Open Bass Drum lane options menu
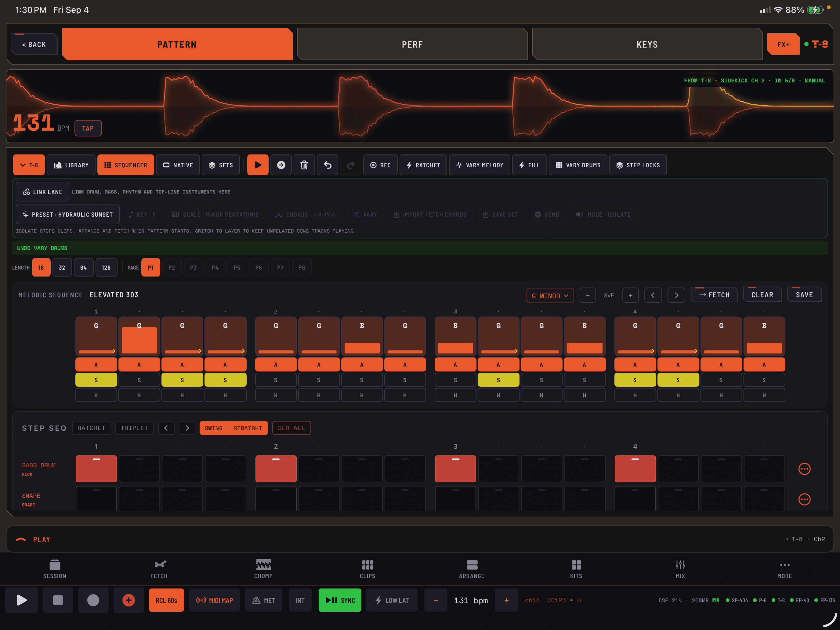 point(804,469)
